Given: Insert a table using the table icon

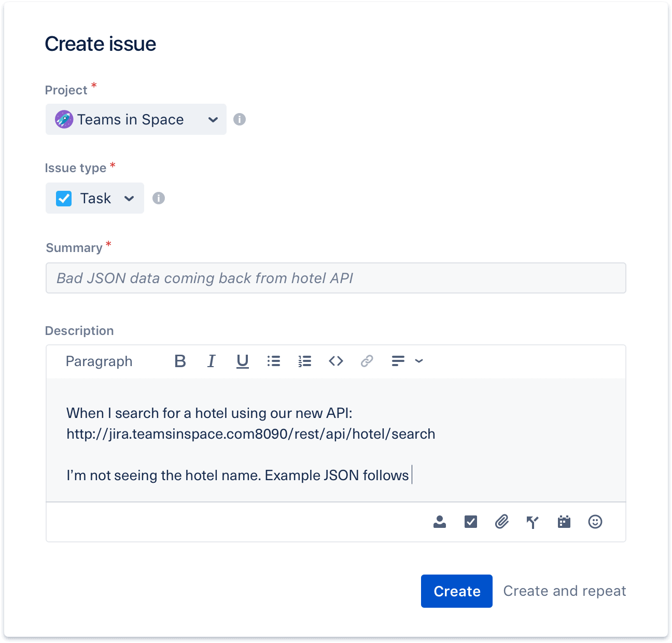Looking at the screenshot, I should [564, 522].
